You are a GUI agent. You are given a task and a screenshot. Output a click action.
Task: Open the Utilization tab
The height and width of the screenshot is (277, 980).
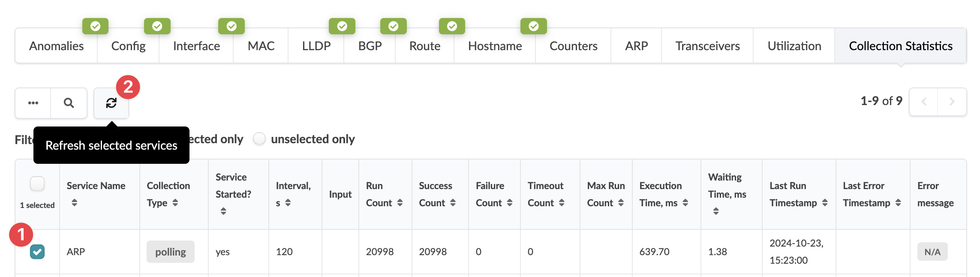(x=794, y=46)
